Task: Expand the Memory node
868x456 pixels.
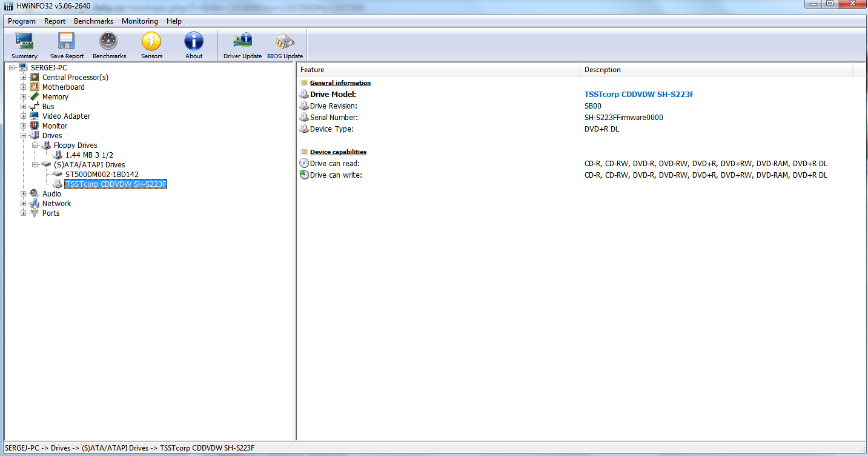Action: click(24, 97)
